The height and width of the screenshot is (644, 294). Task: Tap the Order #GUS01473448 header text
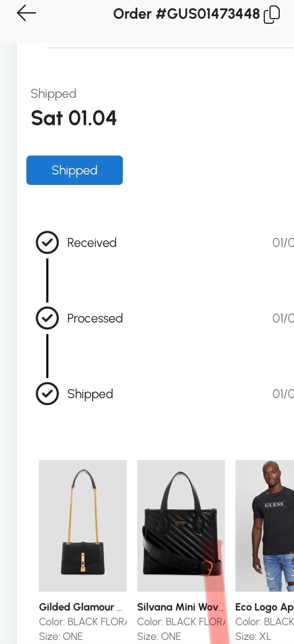click(186, 14)
